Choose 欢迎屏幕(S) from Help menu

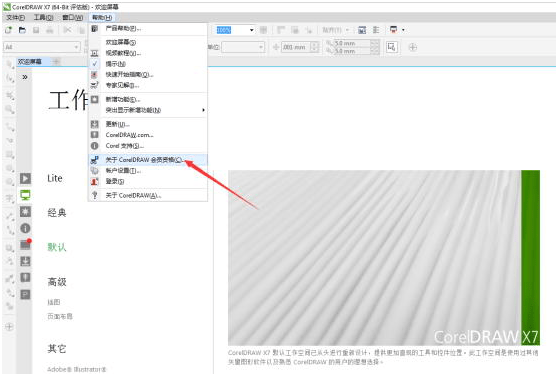pos(121,42)
